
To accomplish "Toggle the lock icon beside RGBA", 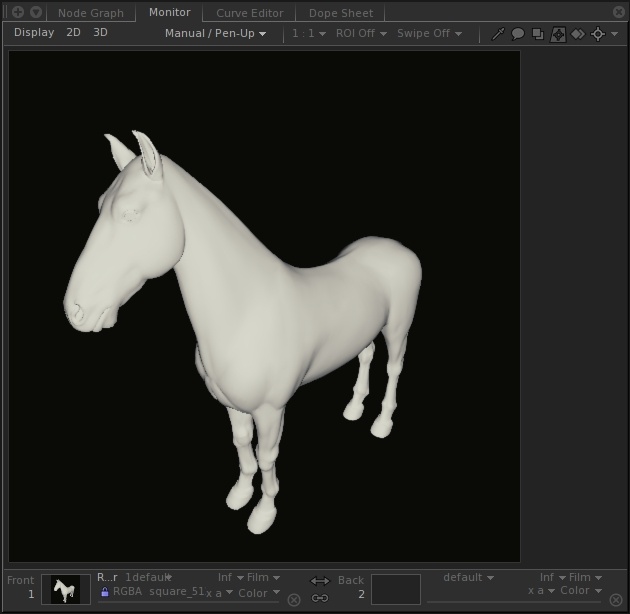I will 104,592.
